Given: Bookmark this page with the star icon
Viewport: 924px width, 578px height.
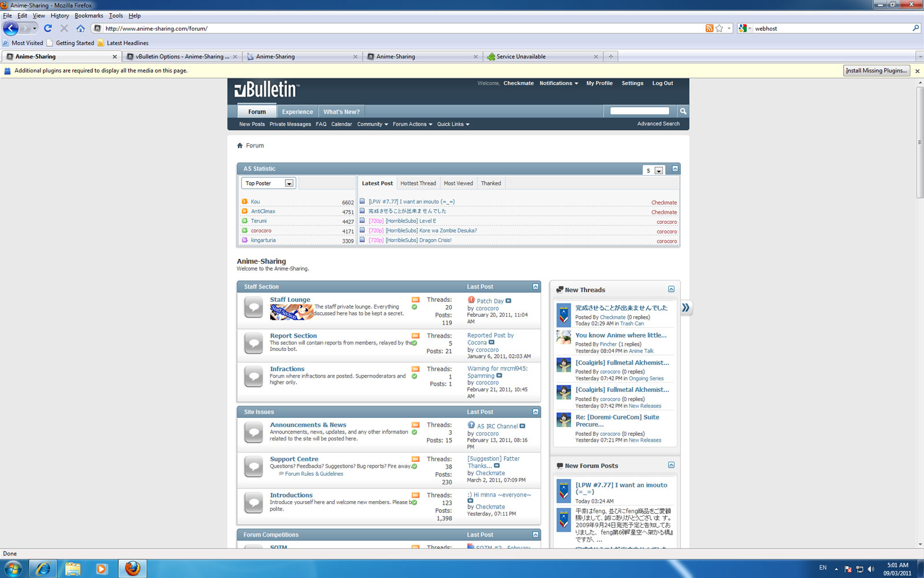Looking at the screenshot, I should coord(720,28).
